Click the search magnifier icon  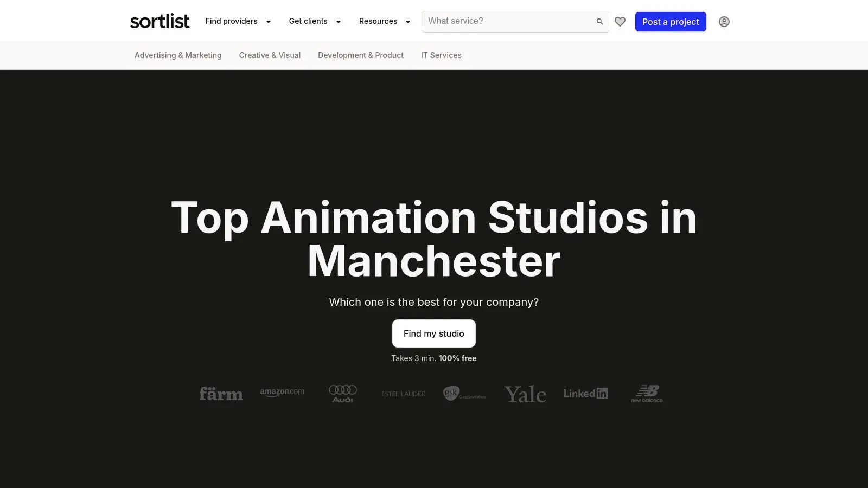(599, 22)
